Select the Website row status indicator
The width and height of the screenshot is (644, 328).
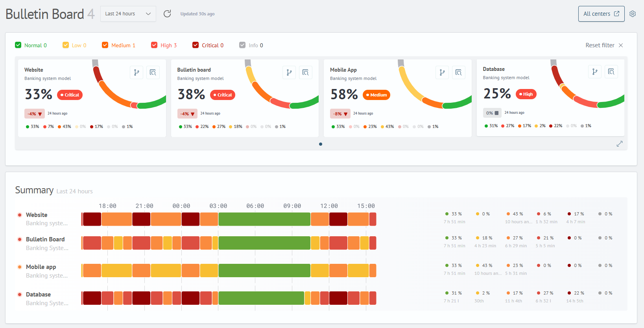[x=20, y=215]
